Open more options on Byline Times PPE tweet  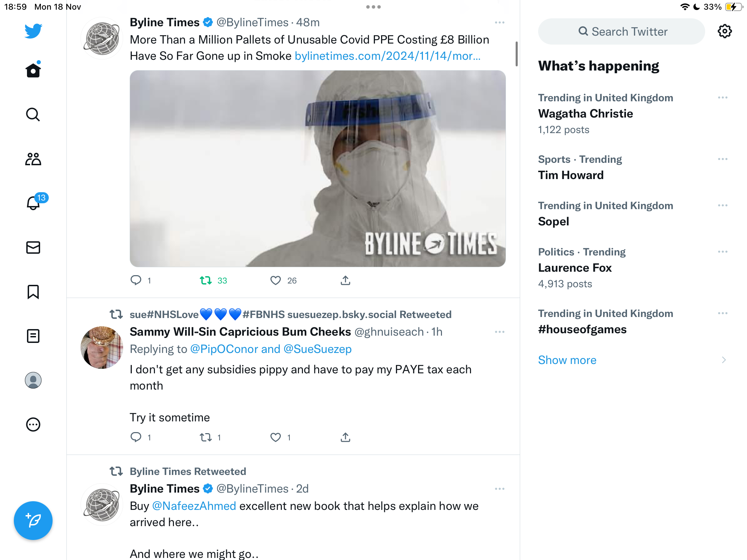click(x=500, y=22)
